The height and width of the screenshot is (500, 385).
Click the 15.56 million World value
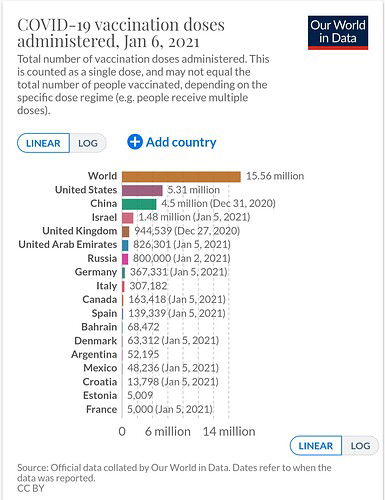(275, 176)
